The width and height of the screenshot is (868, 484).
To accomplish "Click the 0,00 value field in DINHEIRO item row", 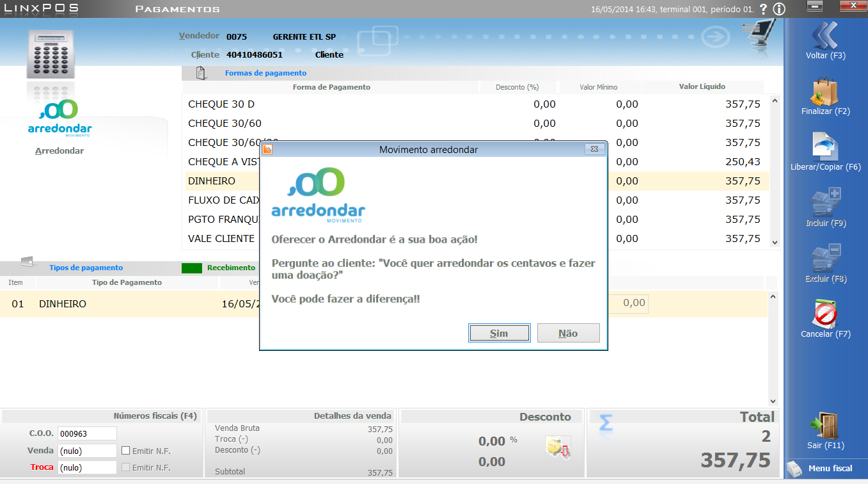I will (628, 303).
